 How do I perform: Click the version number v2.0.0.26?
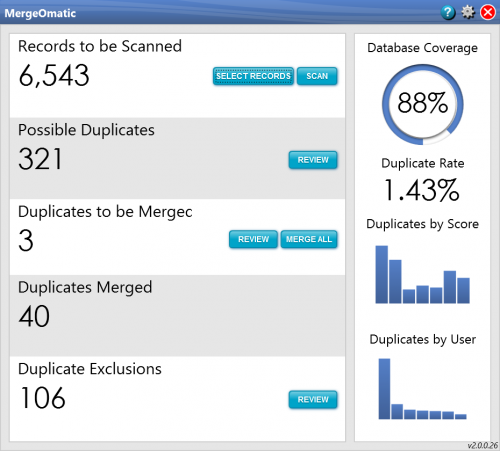(x=483, y=446)
